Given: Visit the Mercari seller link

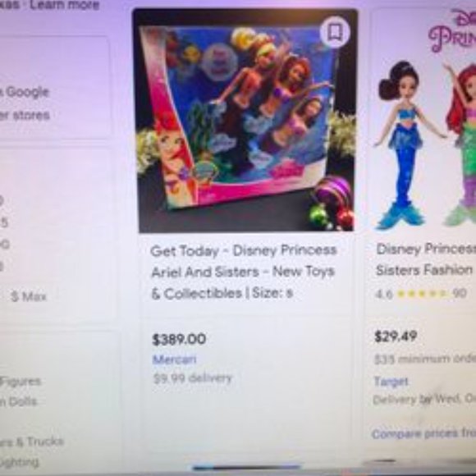Looking at the screenshot, I should [x=174, y=359].
